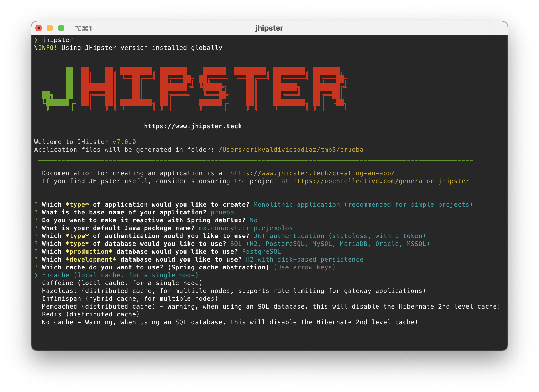Viewport: 539px width, 392px height.
Task: Click the JWT authentication answer text
Action: click(340, 236)
